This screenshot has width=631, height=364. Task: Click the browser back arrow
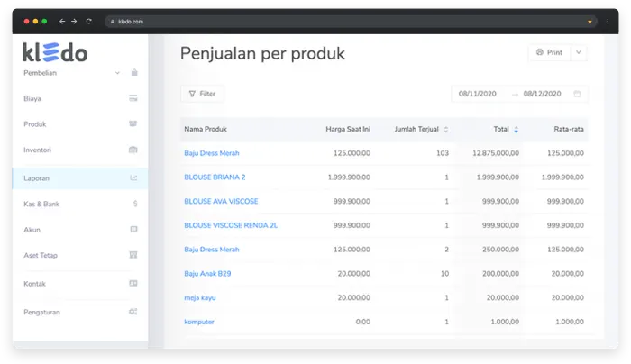[62, 22]
